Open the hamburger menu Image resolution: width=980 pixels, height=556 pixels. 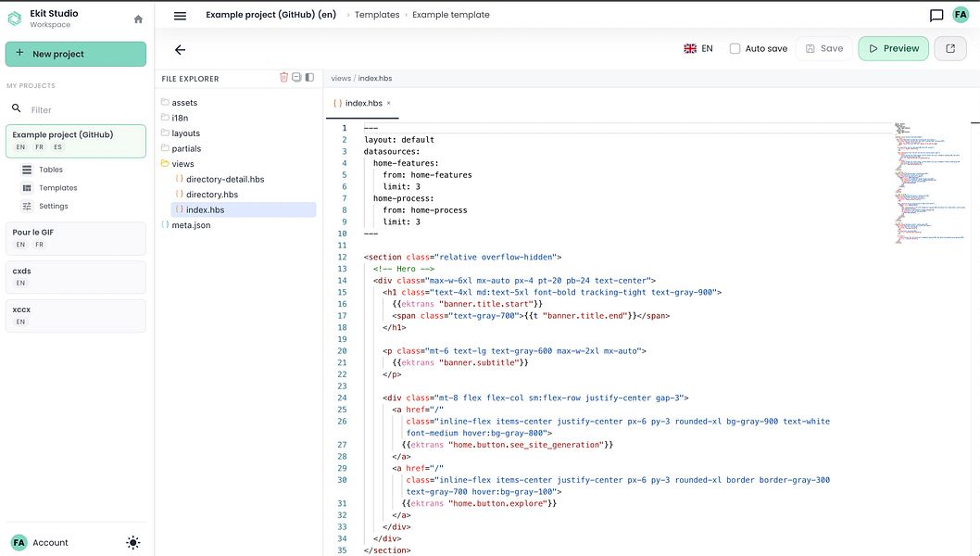click(x=180, y=16)
